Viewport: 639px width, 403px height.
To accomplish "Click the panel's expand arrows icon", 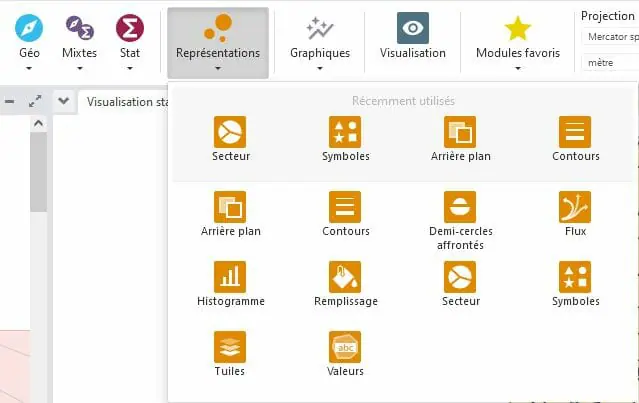I will coord(34,101).
